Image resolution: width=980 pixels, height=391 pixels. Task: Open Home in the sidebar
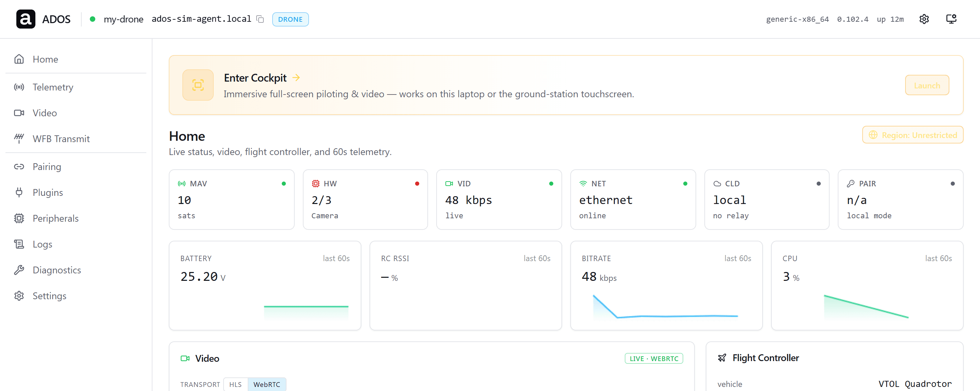[76, 59]
